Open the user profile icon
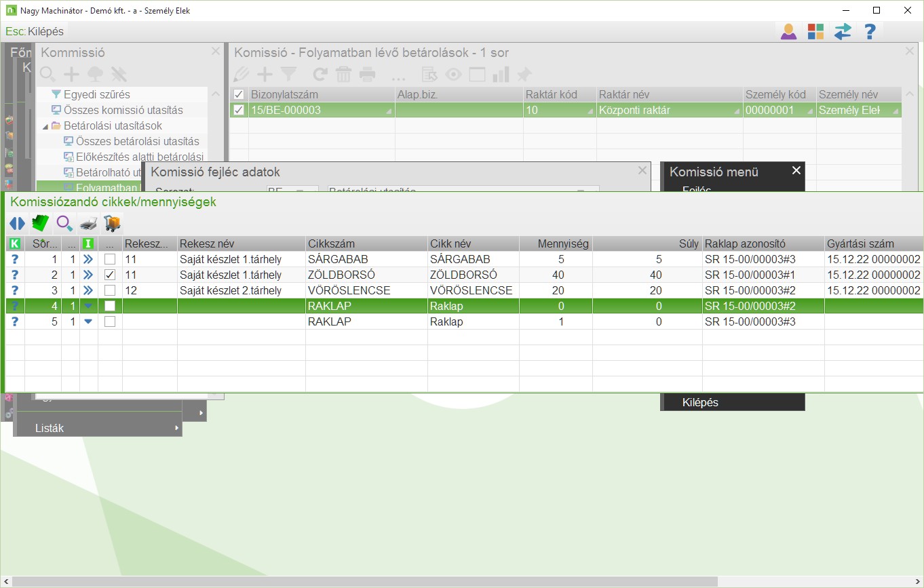924x588 pixels. point(788,31)
